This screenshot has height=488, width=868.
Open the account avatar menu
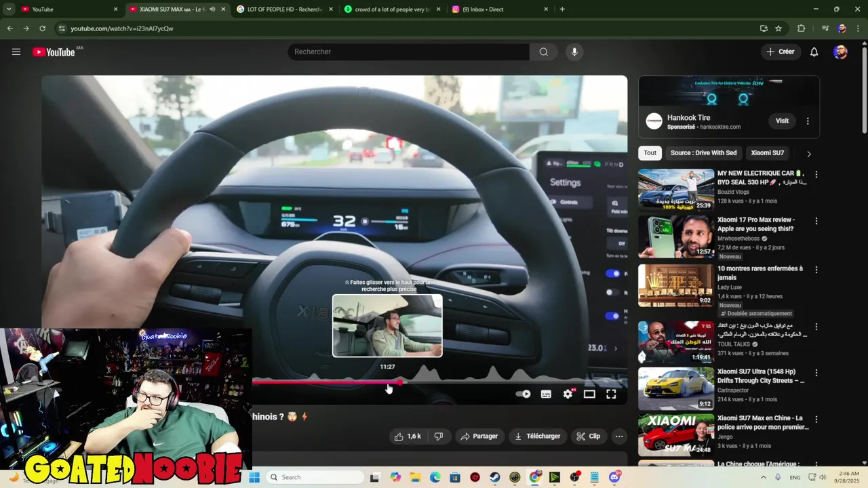(840, 52)
